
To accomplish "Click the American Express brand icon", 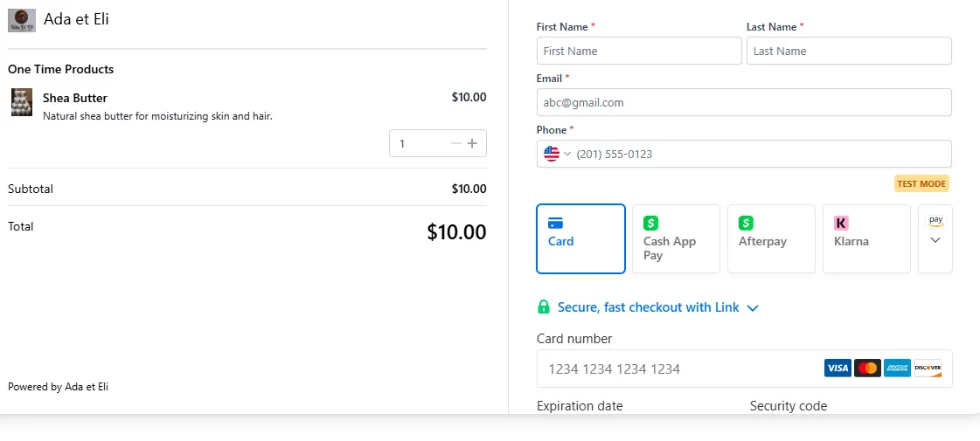I will tap(897, 369).
